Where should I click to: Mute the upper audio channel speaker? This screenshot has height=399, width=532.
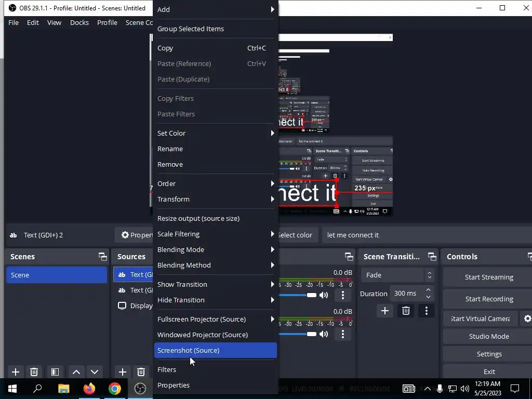324,295
